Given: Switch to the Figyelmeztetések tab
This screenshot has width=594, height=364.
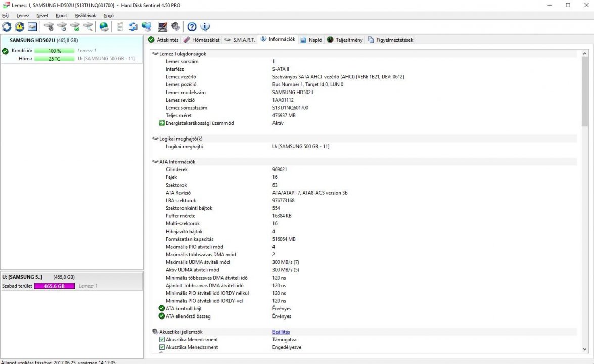Looking at the screenshot, I should (391, 40).
